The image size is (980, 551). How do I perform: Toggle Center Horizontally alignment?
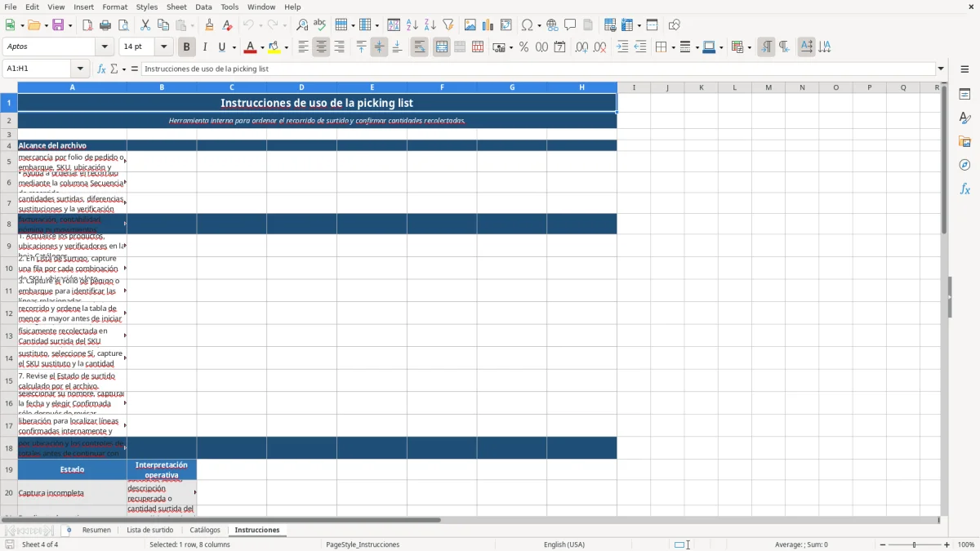click(321, 47)
